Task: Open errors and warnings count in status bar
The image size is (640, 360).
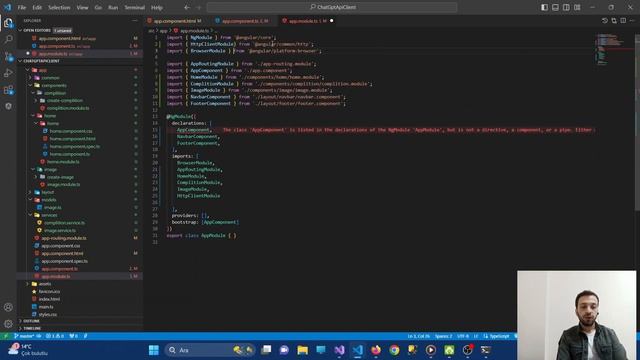Action: point(55,336)
